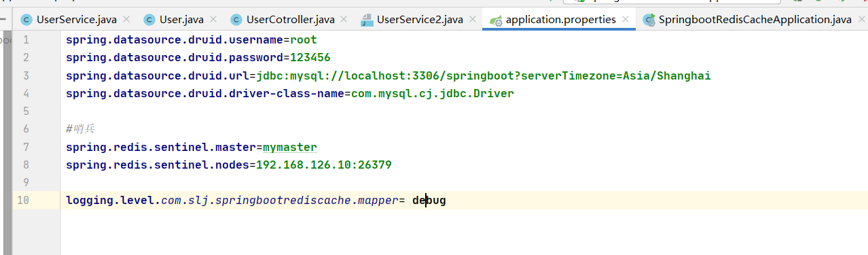Close the UserCotroller.java tab
868x255 pixels.
click(344, 20)
